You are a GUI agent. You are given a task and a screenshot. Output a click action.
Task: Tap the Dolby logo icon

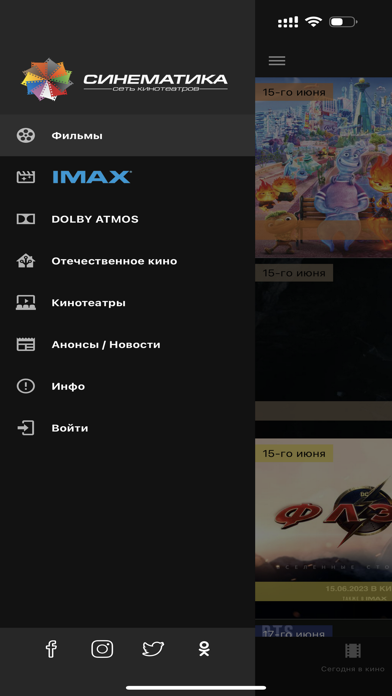pyautogui.click(x=26, y=219)
